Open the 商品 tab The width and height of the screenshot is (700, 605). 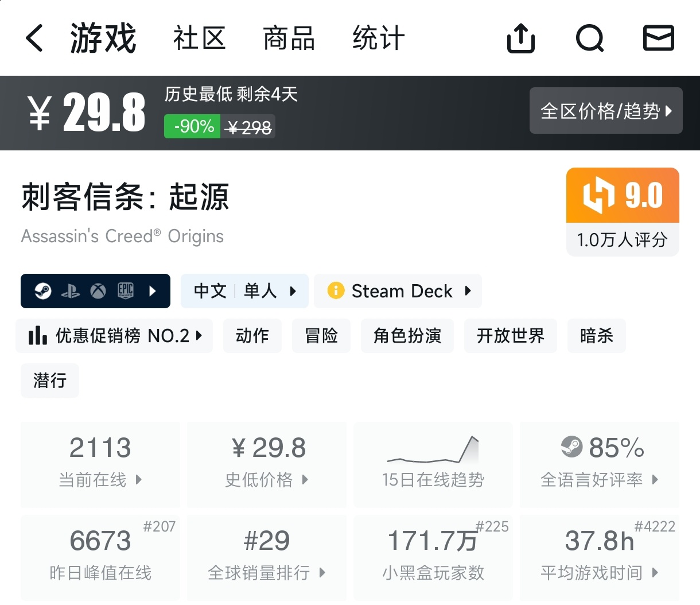(289, 38)
